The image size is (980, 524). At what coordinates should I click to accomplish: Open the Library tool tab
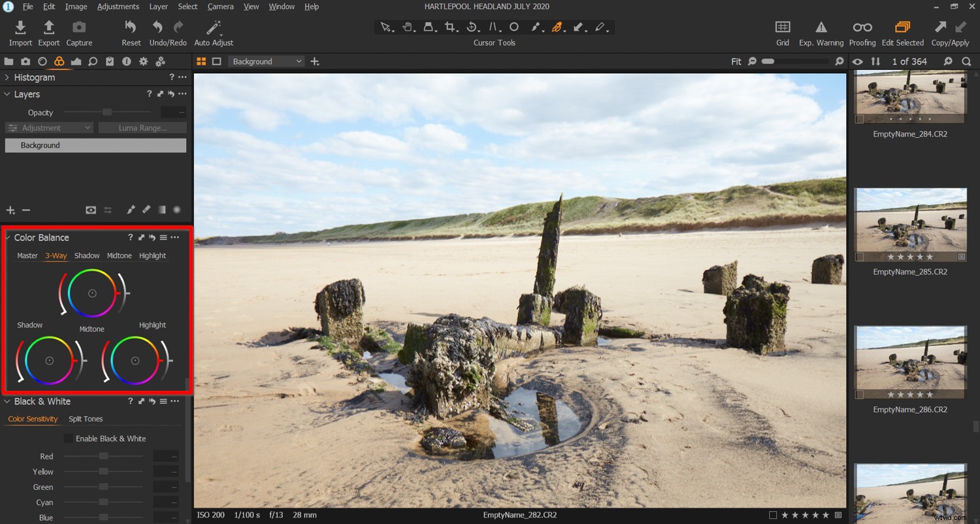8,61
